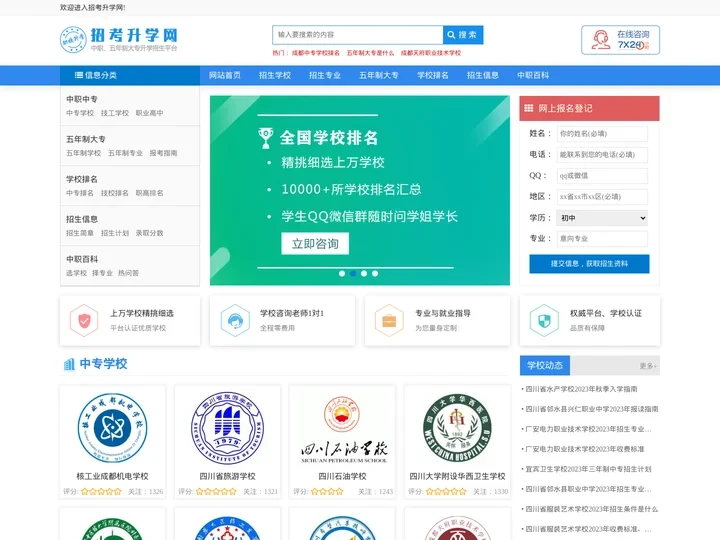Screen dimensions: 720x540
Task: Click star rating under 核工业成都机电学校
Action: pos(101,491)
